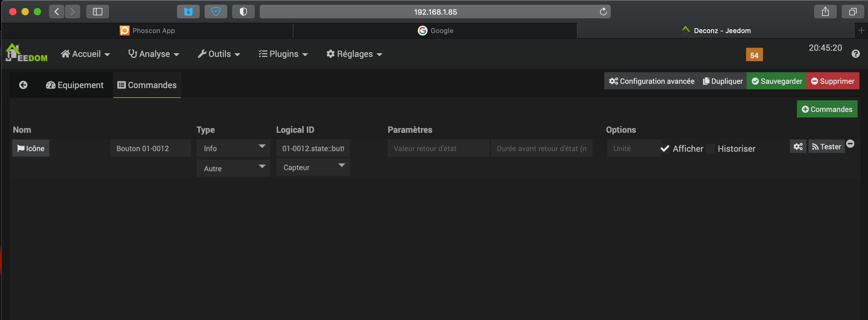Toggle the Safari sidebar
868x320 pixels.
pos(98,12)
